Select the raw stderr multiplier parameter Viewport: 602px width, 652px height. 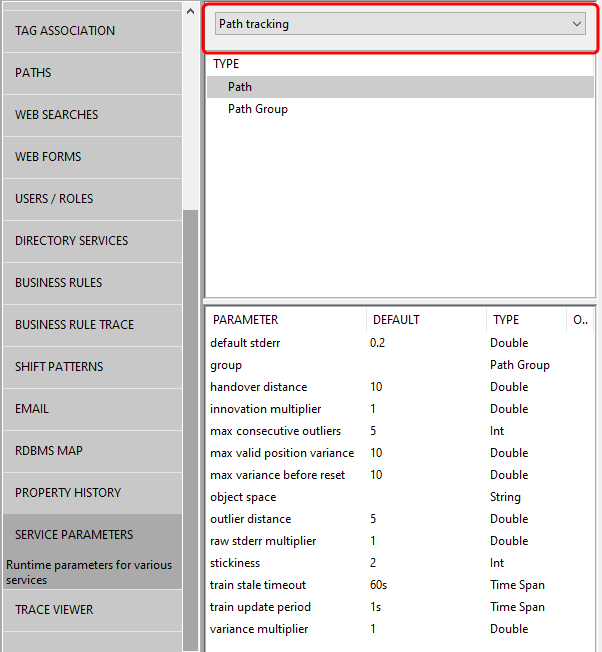click(x=400, y=541)
